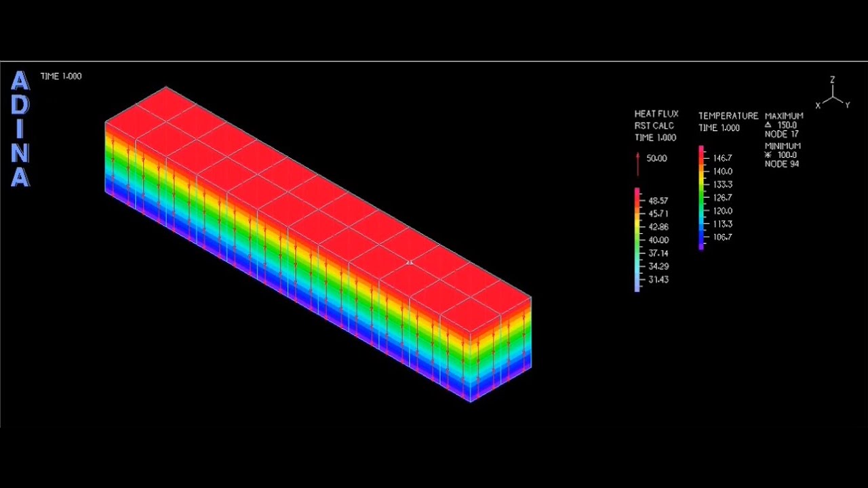Click the 146.7 temperature value

coord(722,158)
